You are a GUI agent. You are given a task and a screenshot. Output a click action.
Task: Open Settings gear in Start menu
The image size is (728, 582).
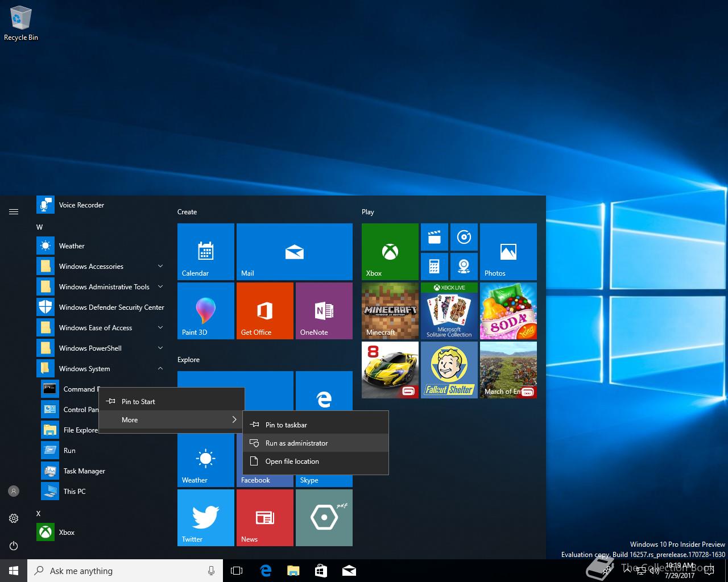14,518
